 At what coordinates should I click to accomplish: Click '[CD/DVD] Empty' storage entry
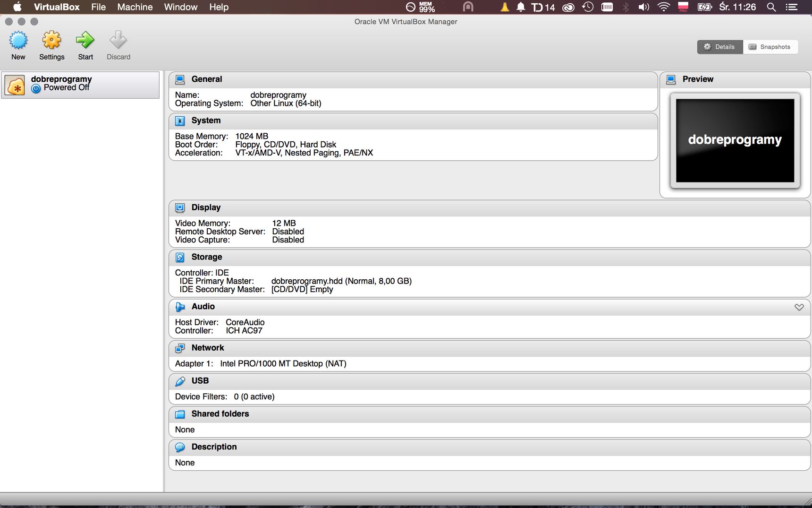(x=302, y=290)
